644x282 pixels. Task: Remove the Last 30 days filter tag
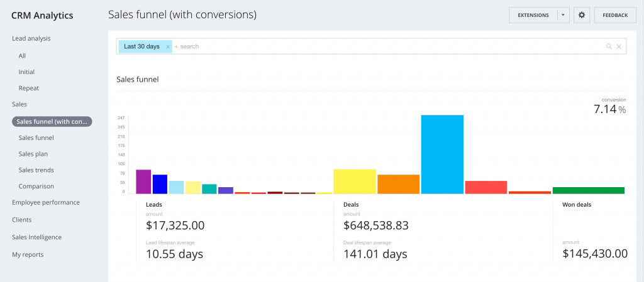168,47
